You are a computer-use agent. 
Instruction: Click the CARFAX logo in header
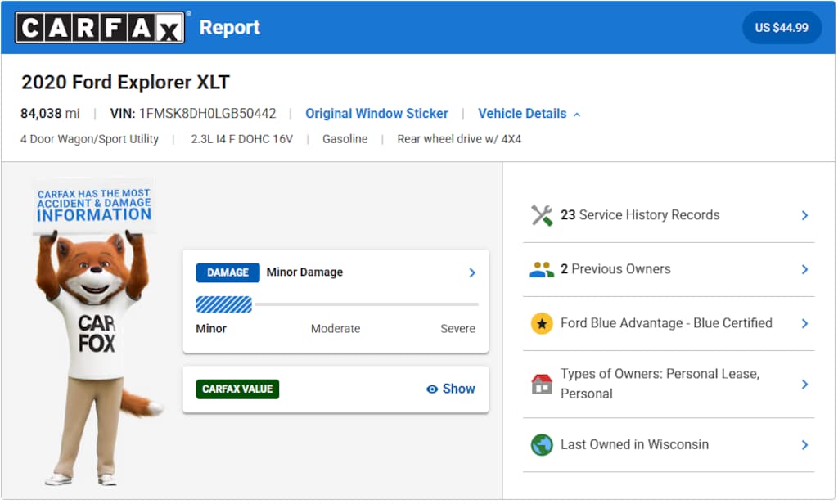100,28
